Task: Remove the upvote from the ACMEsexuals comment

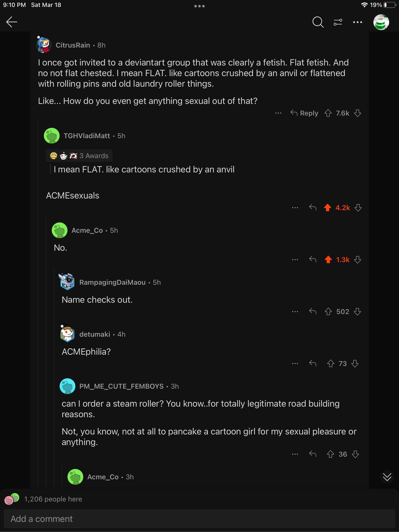Action: [x=327, y=208]
